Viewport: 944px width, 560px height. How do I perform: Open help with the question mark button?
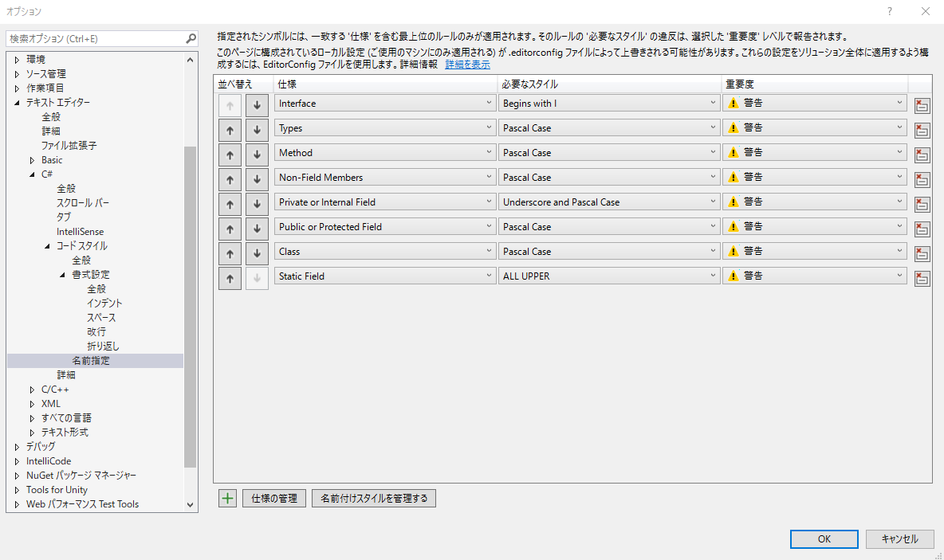coord(889,11)
